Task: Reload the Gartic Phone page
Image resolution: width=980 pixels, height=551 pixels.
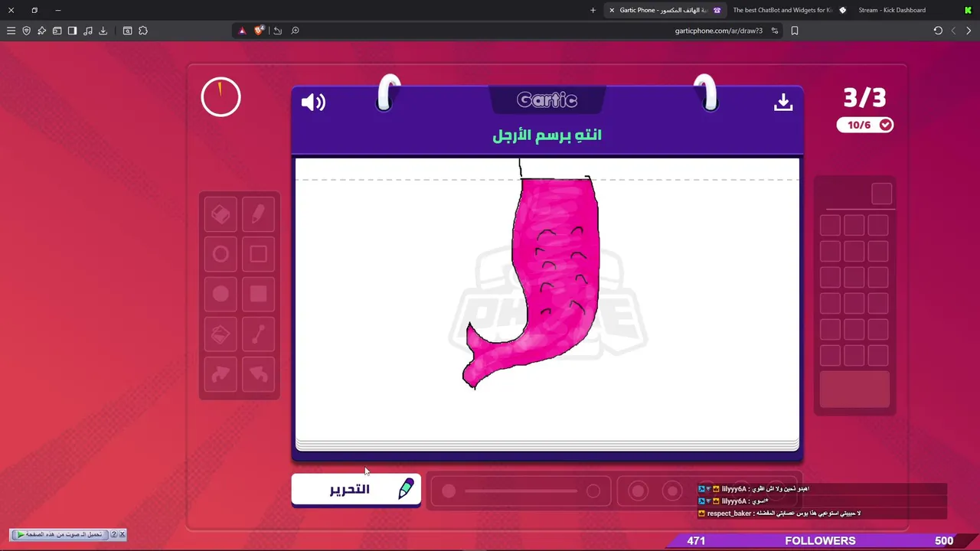Action: [938, 31]
